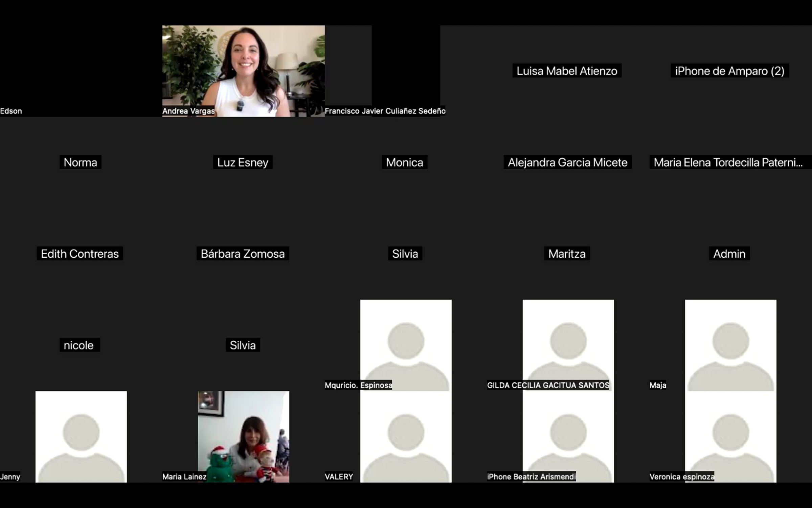Click the Maria Lainez name caption
This screenshot has width=812, height=508.
(x=184, y=477)
